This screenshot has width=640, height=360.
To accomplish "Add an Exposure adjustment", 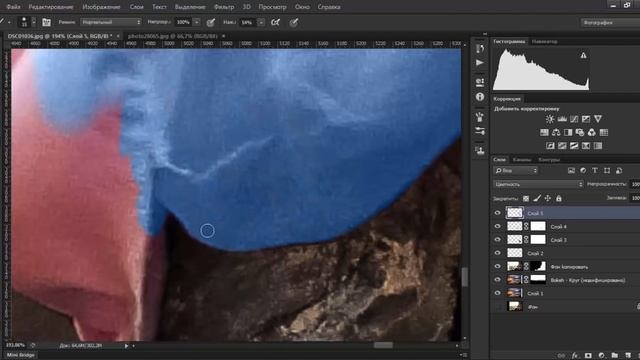I will (x=586, y=119).
